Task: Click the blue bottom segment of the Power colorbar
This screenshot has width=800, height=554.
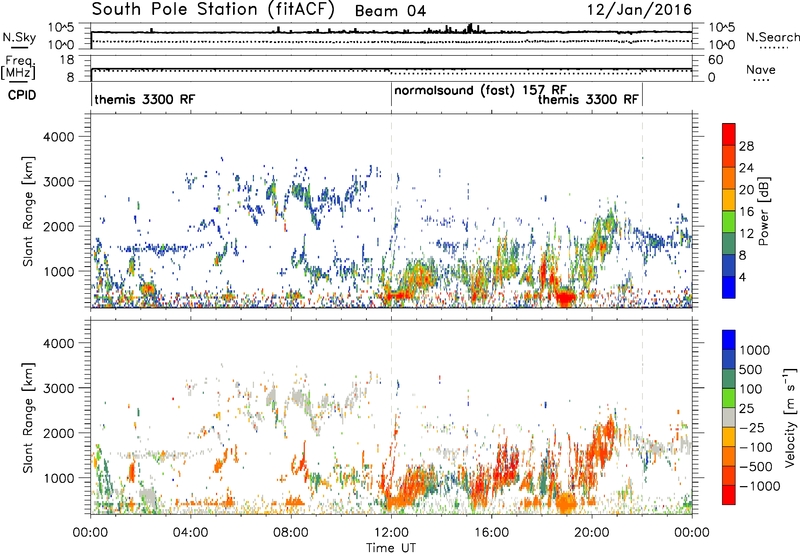Action: tap(729, 287)
